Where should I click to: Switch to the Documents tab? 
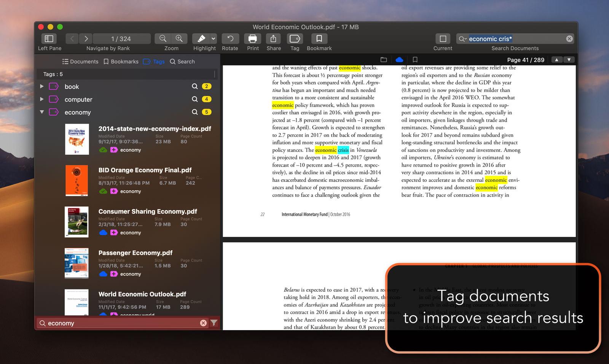coord(80,62)
